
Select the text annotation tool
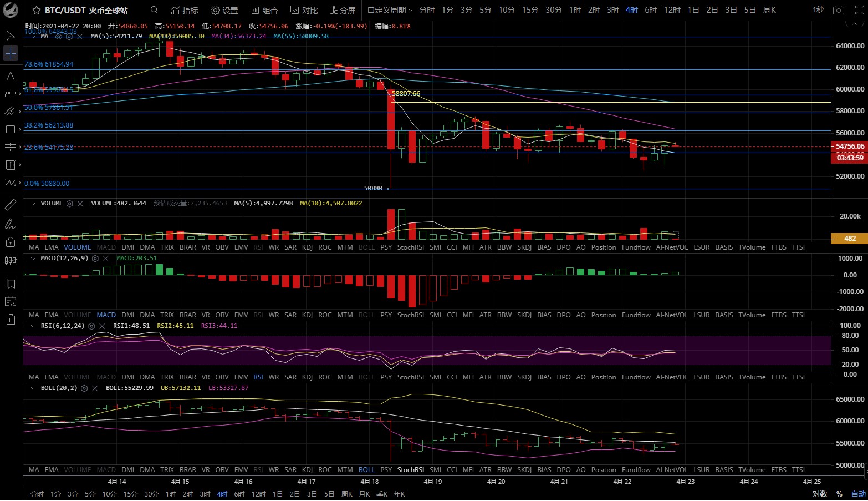pos(10,76)
